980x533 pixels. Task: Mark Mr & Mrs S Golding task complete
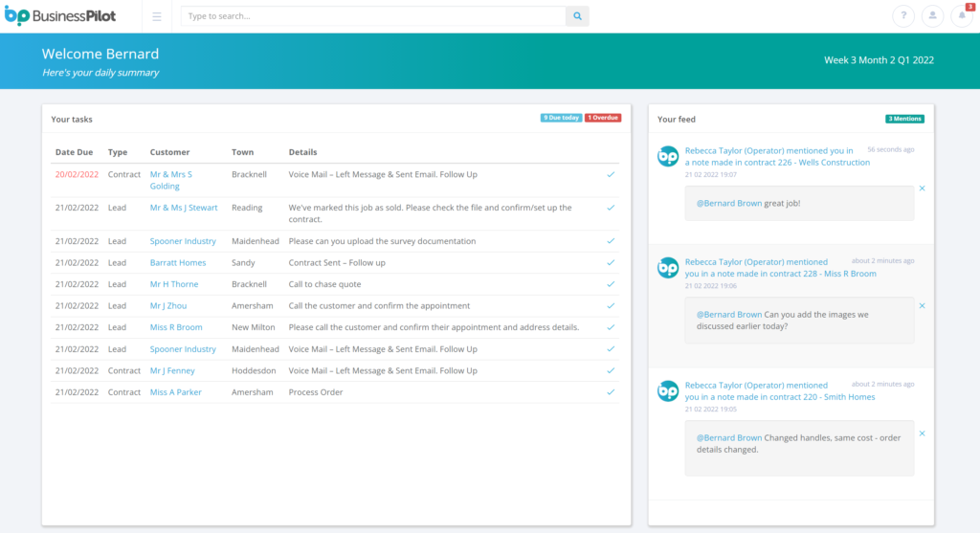(611, 175)
